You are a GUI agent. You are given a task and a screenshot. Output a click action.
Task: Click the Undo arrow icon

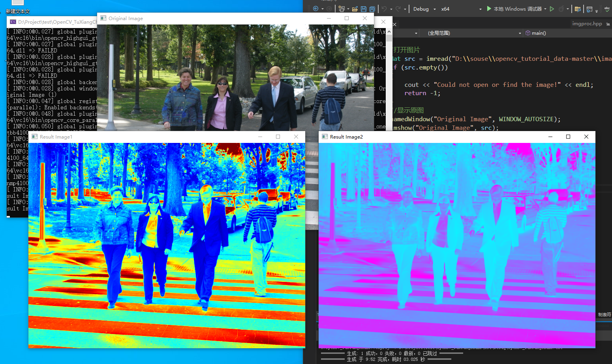pos(384,9)
